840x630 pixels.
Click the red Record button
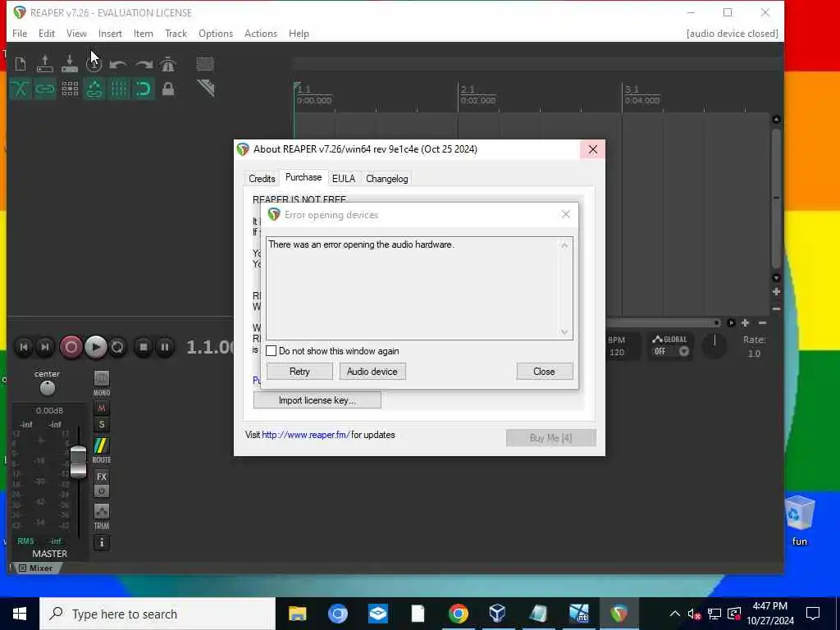click(71, 347)
